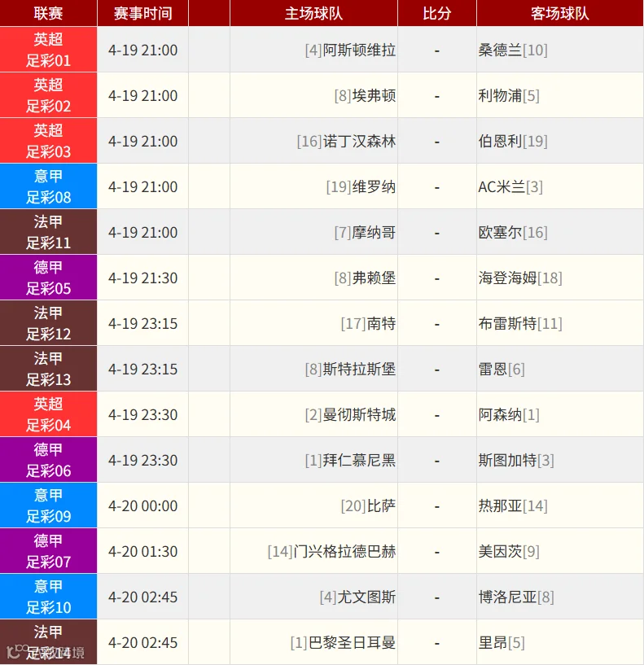The image size is (644, 665).
Task: Select the 德甲 足彩05 league cell
Action: 48,278
